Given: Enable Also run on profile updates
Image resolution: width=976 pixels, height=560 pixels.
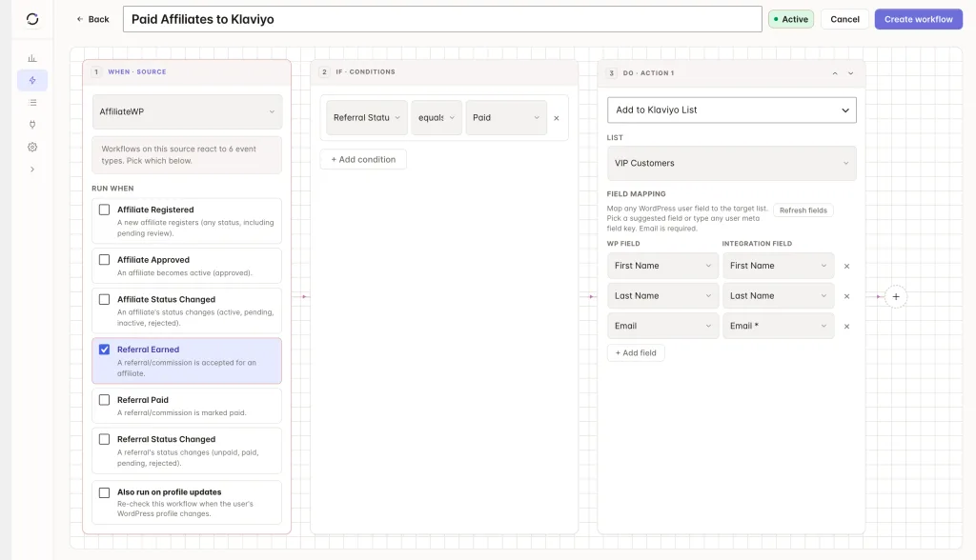Looking at the screenshot, I should coord(105,492).
